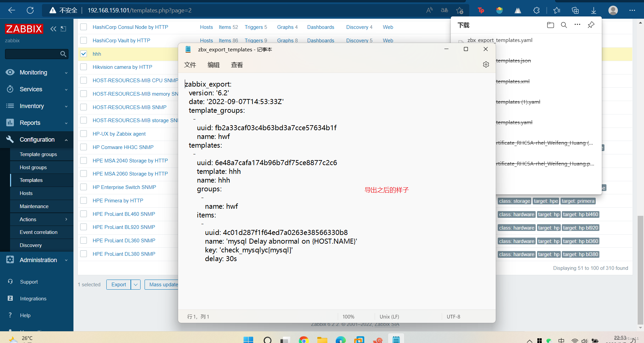This screenshot has height=343, width=644.
Task: Check HPE ProLiant DL380 SNMP checkbox
Action: 84,254
